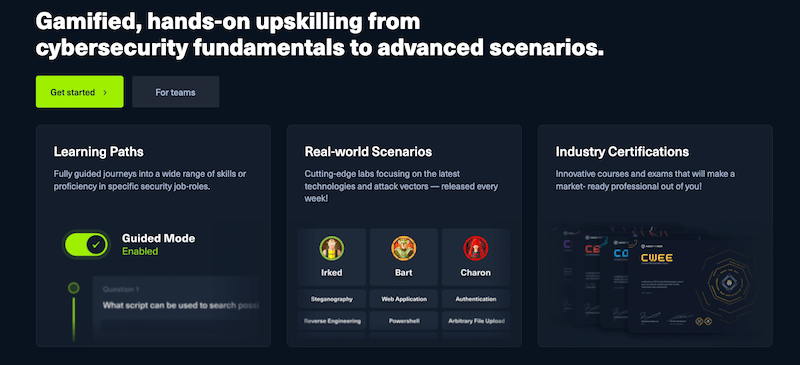Click the Irked avatar icon
The image size is (800, 365).
coord(332,249)
